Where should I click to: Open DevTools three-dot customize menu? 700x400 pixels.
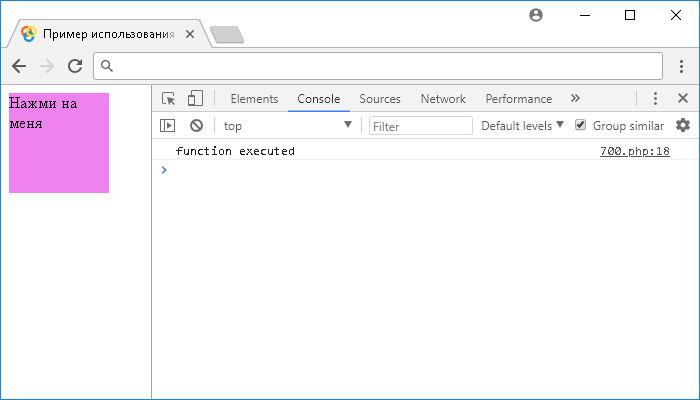pyautogui.click(x=655, y=99)
